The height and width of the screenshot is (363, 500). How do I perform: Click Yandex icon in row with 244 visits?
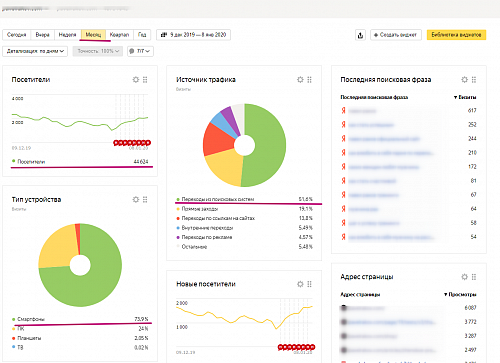point(343,138)
